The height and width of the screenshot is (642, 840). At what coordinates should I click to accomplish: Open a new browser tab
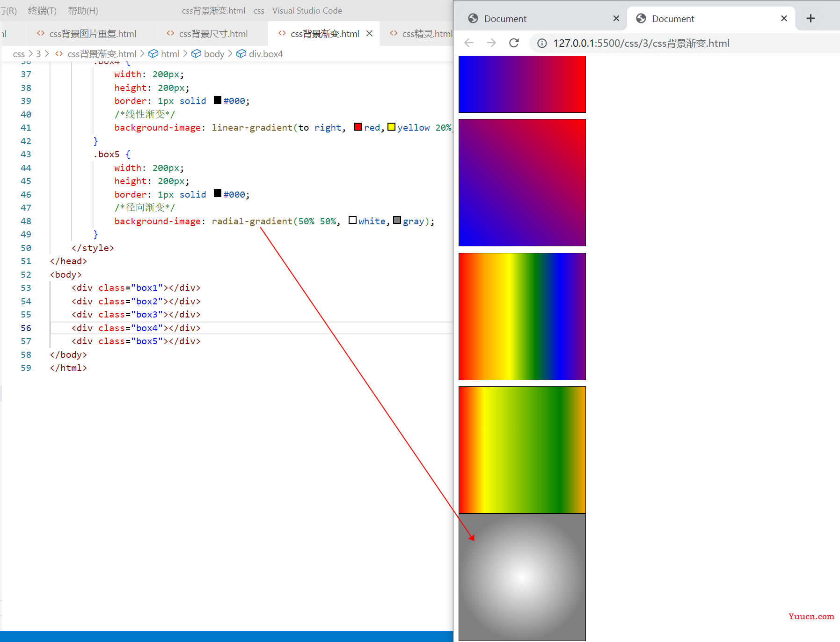tap(811, 18)
